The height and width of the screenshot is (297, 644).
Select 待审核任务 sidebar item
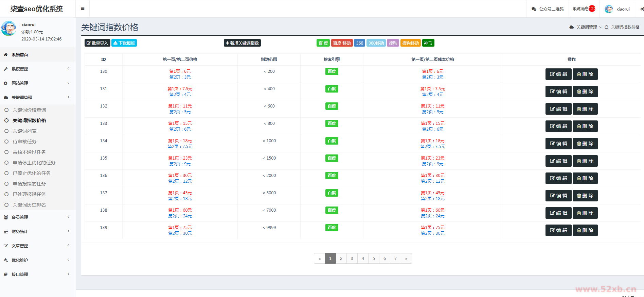[x=24, y=142]
